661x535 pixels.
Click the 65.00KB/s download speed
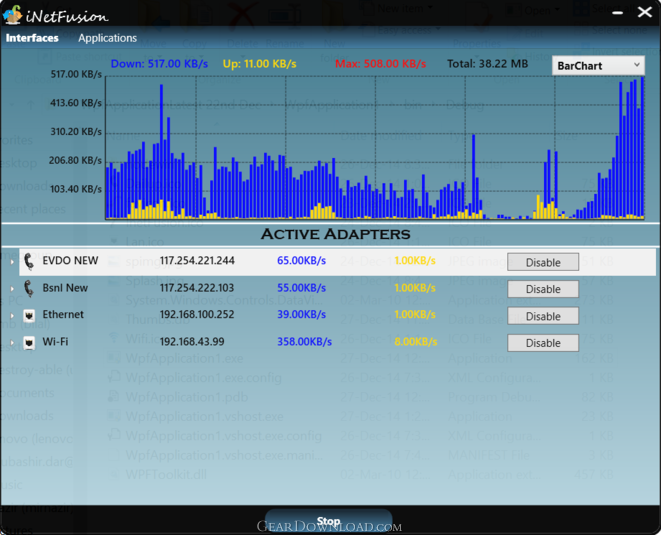coord(301,261)
